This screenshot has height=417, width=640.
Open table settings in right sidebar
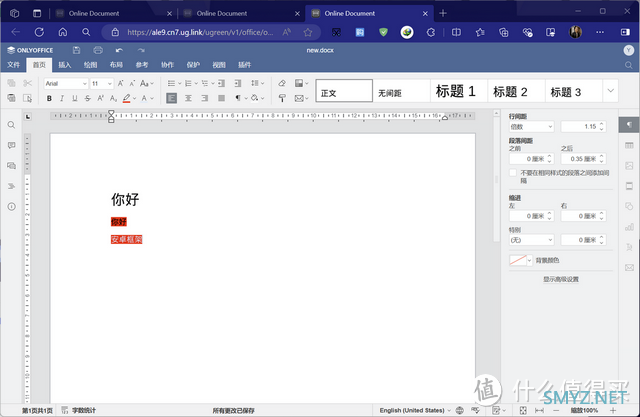[x=629, y=145]
